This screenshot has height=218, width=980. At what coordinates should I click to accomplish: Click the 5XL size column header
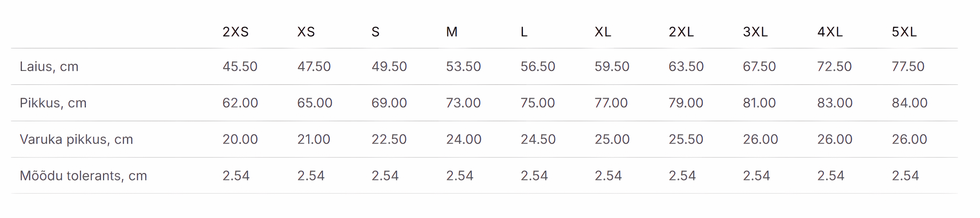[x=904, y=32]
